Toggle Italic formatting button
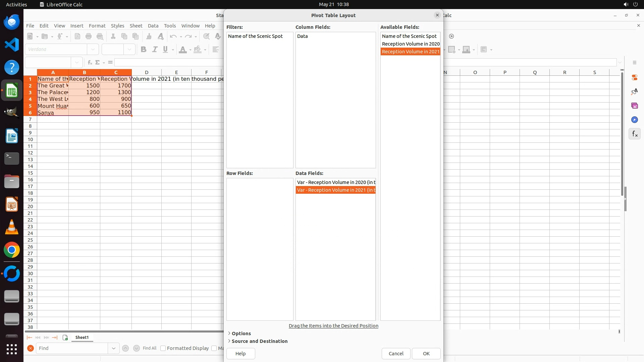This screenshot has height=362, width=644. [155, 50]
